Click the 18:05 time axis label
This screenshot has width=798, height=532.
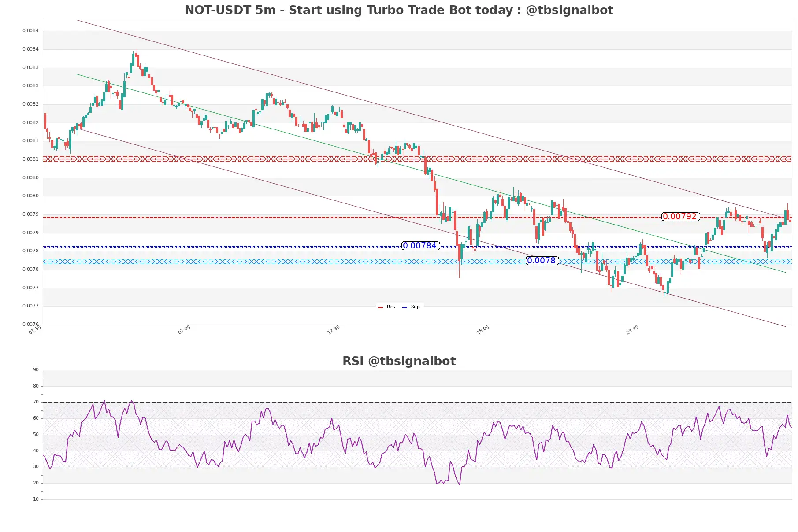(x=483, y=330)
